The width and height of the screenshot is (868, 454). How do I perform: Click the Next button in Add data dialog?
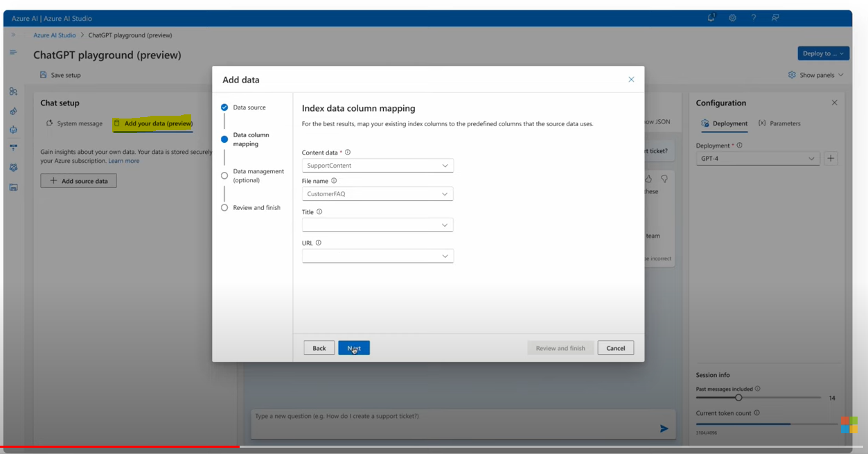pyautogui.click(x=353, y=347)
